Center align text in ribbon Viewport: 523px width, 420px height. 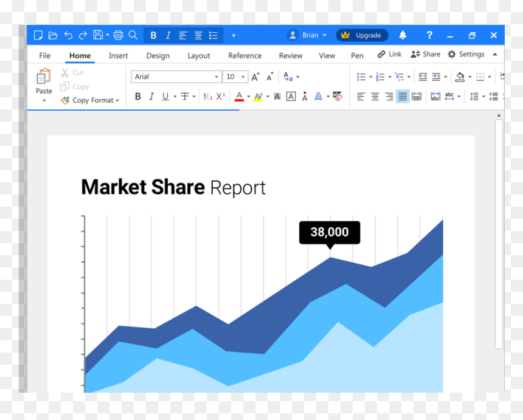click(375, 97)
